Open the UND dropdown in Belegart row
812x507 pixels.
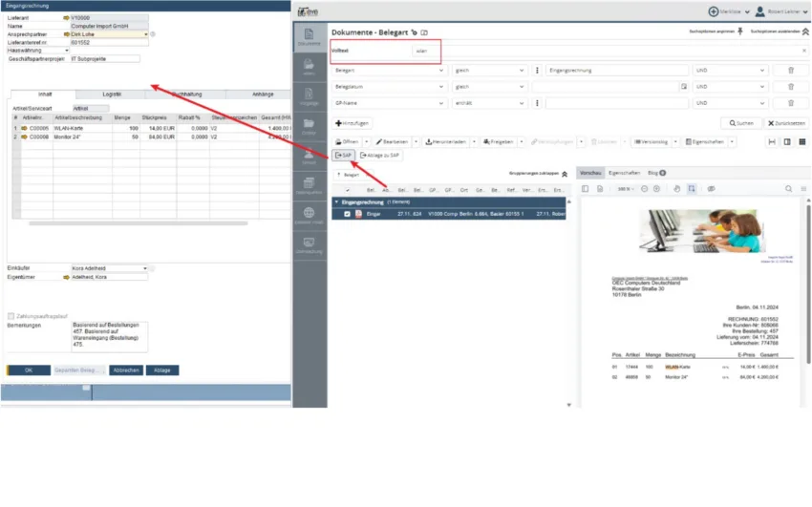(x=730, y=70)
